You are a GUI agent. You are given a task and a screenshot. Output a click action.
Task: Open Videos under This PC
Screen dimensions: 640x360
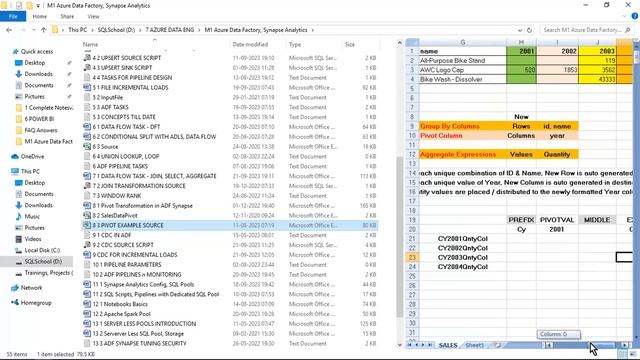[x=33, y=239]
